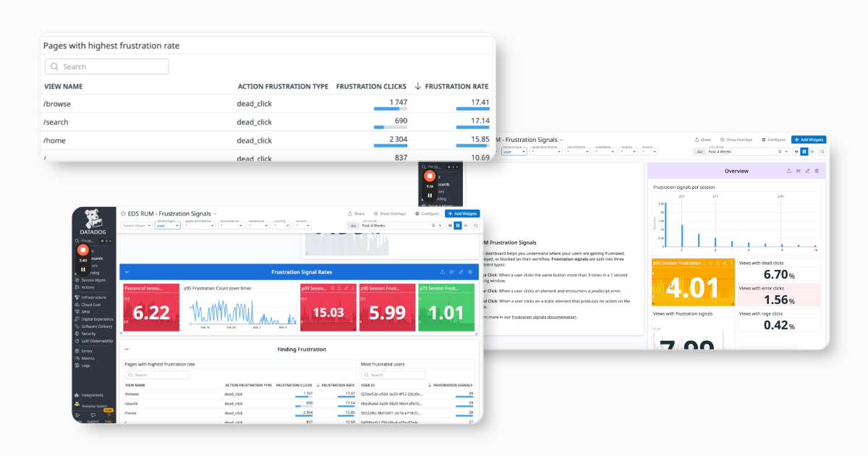This screenshot has width=868, height=456.
Task: Click the Datadog logo in sidebar
Action: [93, 221]
